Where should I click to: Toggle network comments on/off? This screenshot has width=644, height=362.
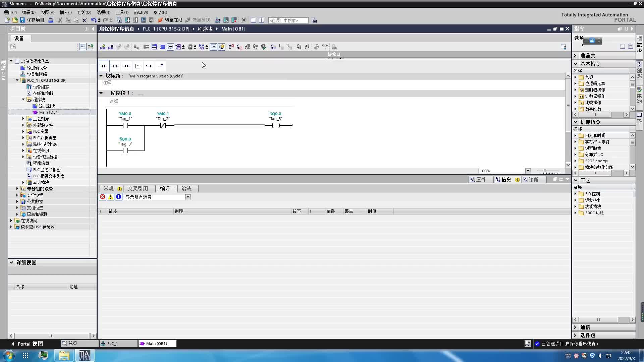click(214, 47)
